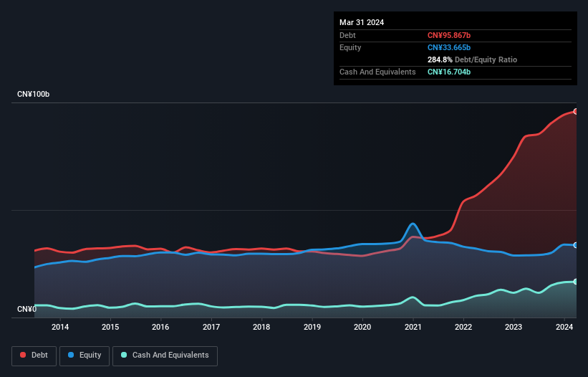Click the 284.8% Debt/Equity Ratio text

click(472, 59)
